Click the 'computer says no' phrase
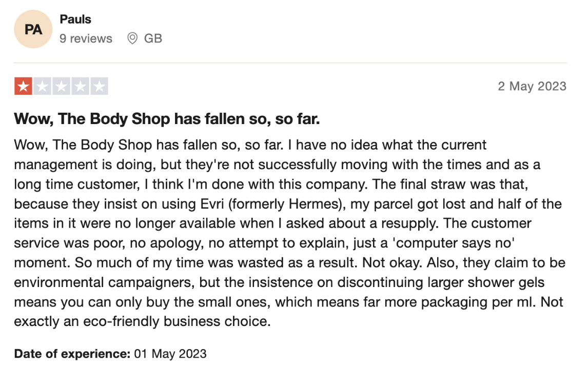588x367 pixels. (454, 243)
